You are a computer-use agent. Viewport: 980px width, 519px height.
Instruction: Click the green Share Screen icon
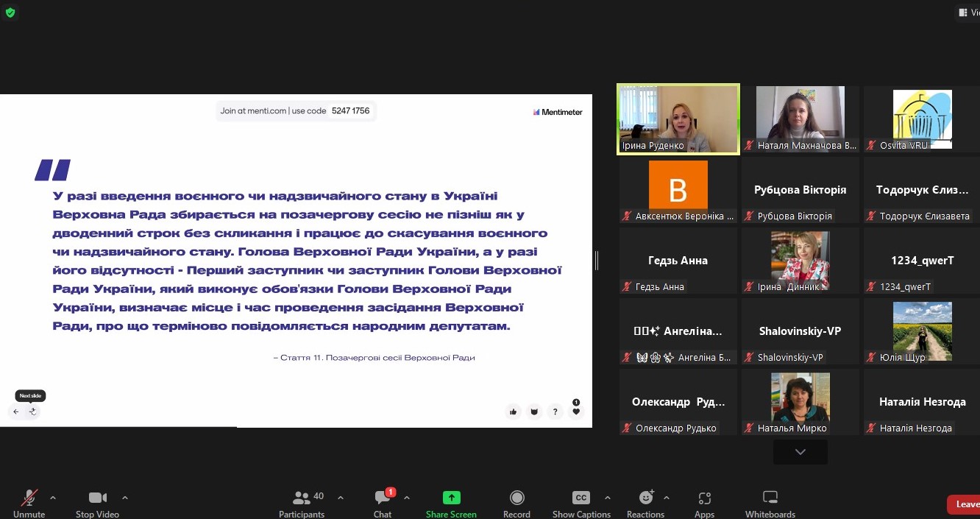tap(451, 498)
